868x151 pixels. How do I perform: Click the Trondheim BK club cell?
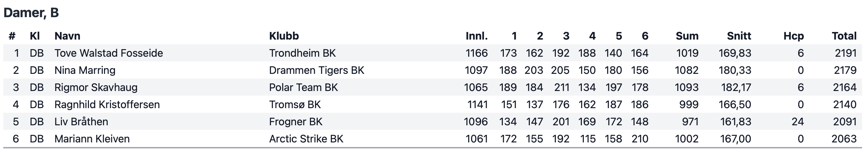(x=302, y=53)
